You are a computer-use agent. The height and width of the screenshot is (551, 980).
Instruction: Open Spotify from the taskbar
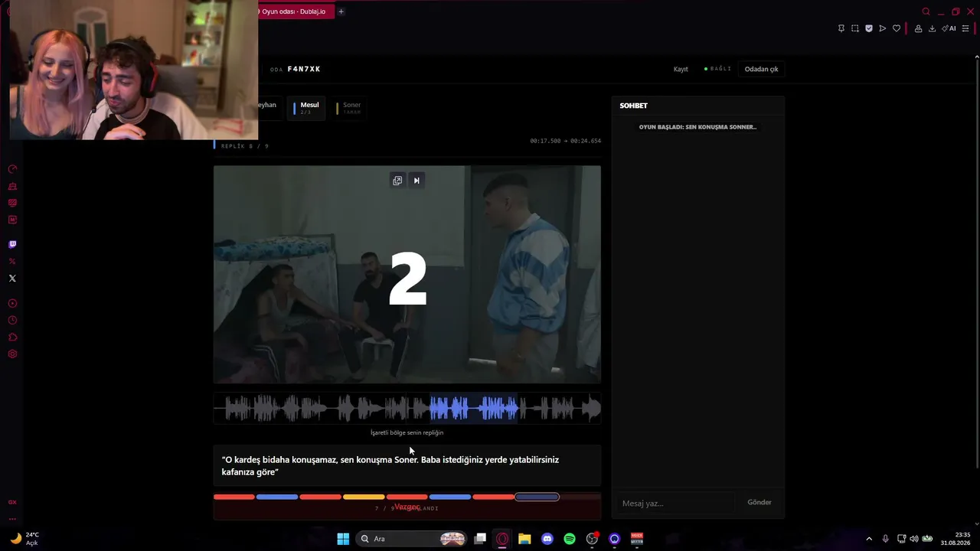pos(570,539)
